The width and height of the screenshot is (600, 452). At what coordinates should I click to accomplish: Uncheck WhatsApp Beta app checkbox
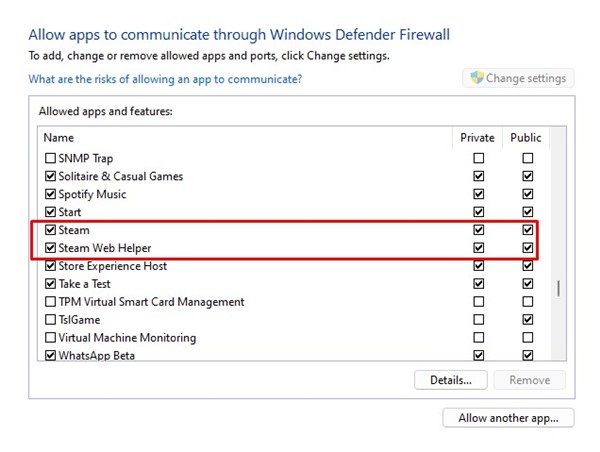(x=51, y=355)
